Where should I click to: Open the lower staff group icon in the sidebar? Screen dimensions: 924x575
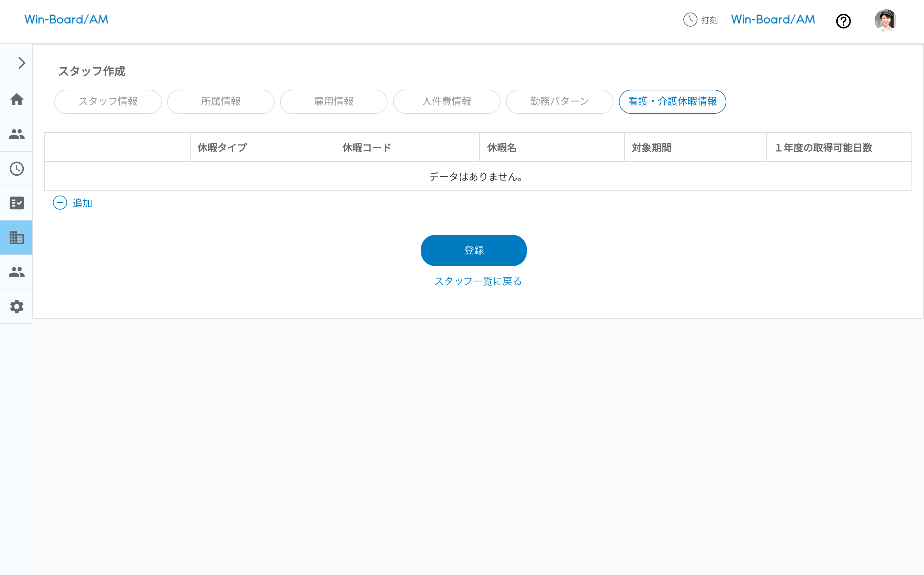pyautogui.click(x=16, y=271)
